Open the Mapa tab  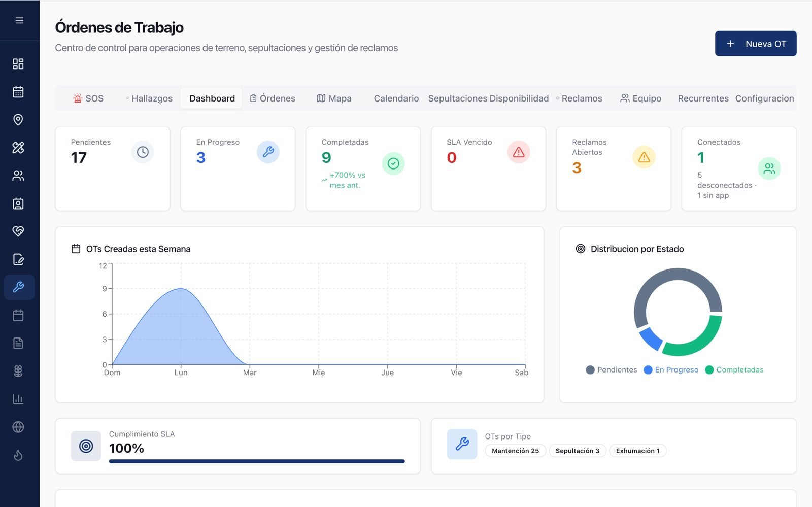click(334, 98)
